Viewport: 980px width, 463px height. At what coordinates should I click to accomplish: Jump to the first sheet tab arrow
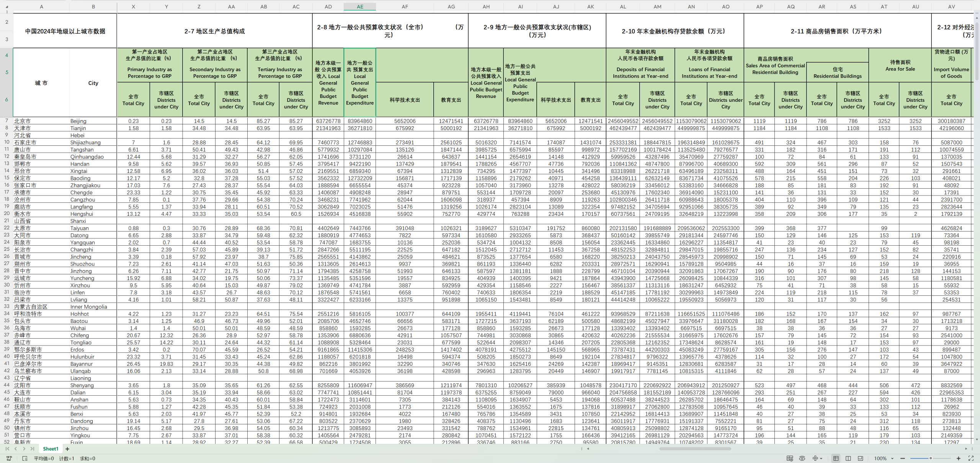point(7,449)
